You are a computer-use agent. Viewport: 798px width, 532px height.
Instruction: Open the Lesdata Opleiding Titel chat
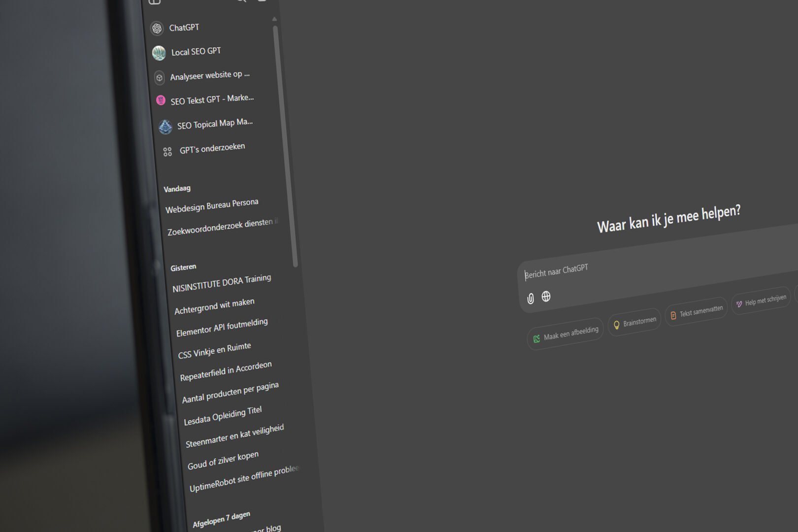tap(223, 416)
